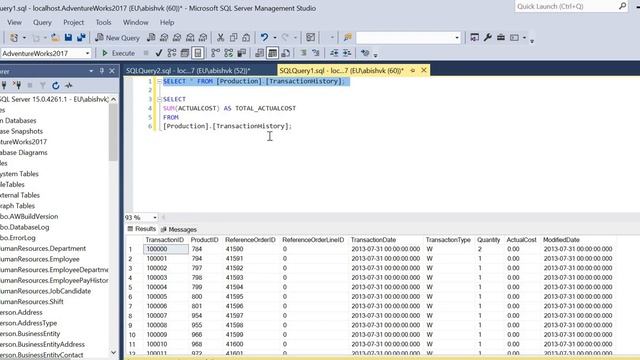Disconnect server in Object Explorer
640x360 pixels.
[17, 85]
